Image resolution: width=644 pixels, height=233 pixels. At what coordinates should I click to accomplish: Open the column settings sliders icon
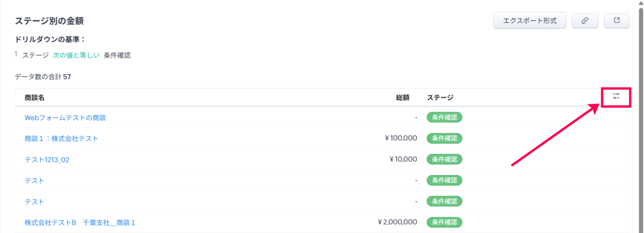616,96
